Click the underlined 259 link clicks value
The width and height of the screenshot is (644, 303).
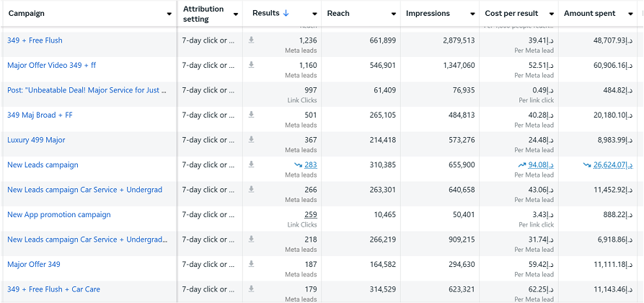pos(310,214)
